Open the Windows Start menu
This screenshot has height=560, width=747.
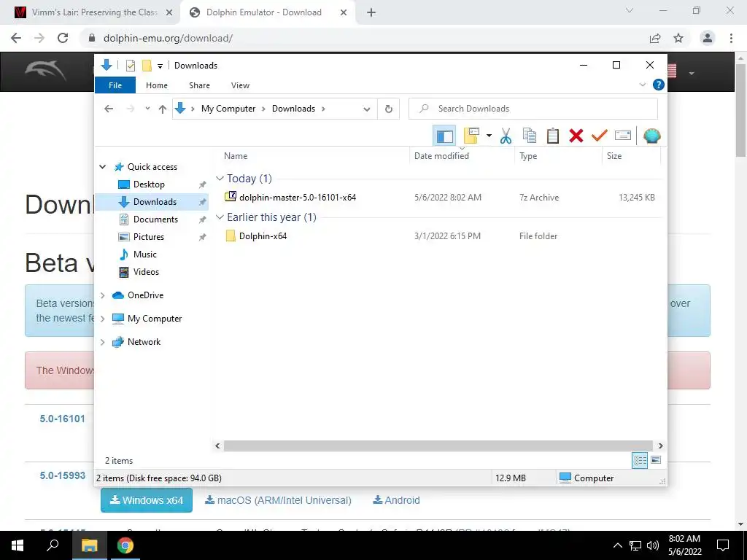pyautogui.click(x=18, y=545)
